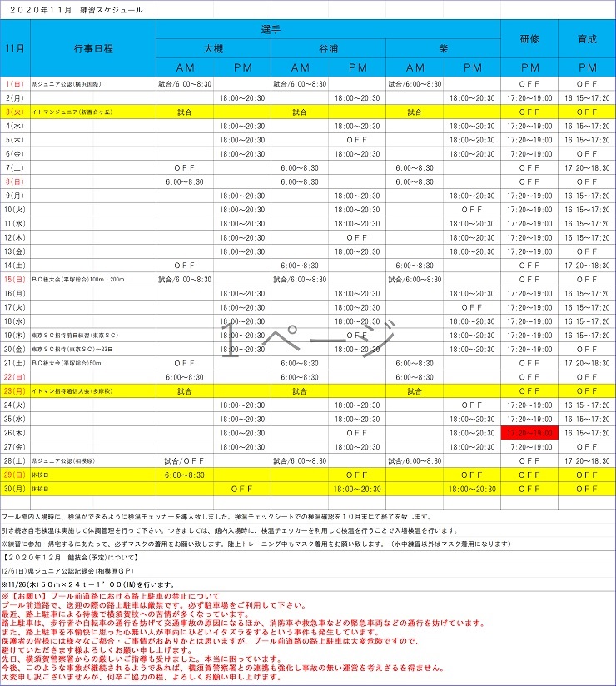Select the '大槻' column header
Viewport: 616px width, 686px height.
(x=213, y=48)
